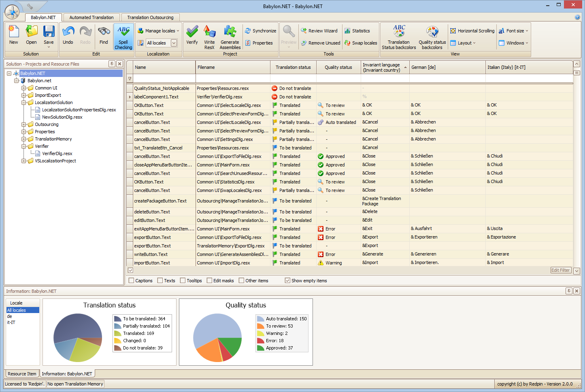The width and height of the screenshot is (585, 392).
Task: Select the Babylon.NET ribbon tab
Action: pos(43,17)
